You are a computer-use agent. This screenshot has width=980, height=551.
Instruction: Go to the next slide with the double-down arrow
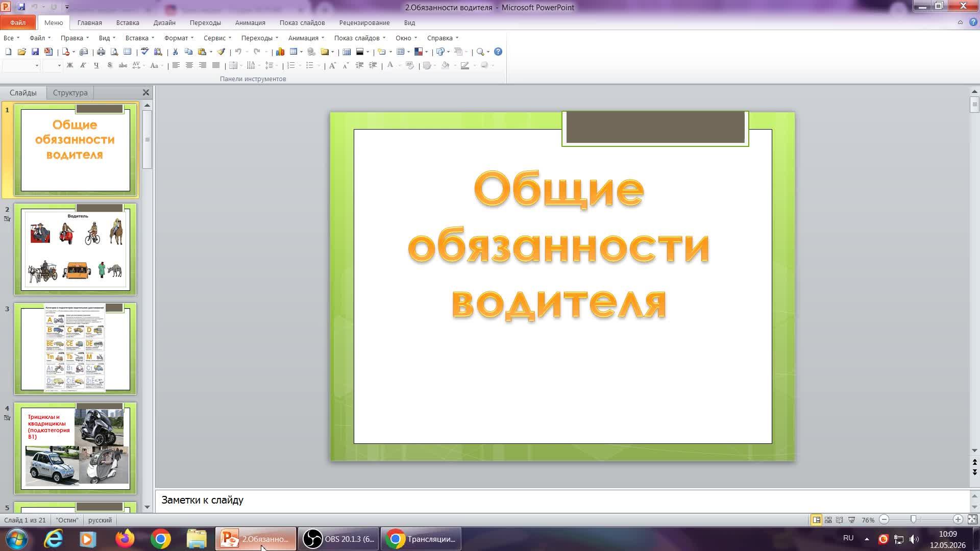click(974, 472)
